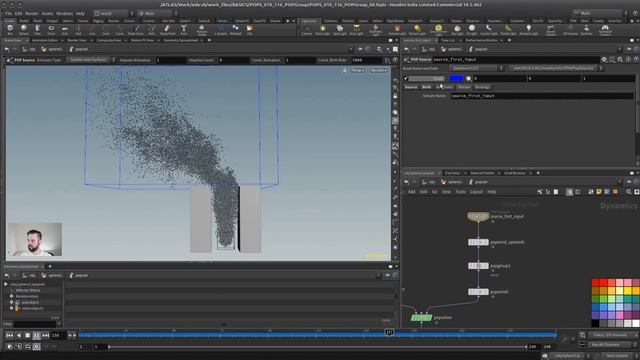
Task: Toggle real-time playback in playbar
Action: coord(10,347)
